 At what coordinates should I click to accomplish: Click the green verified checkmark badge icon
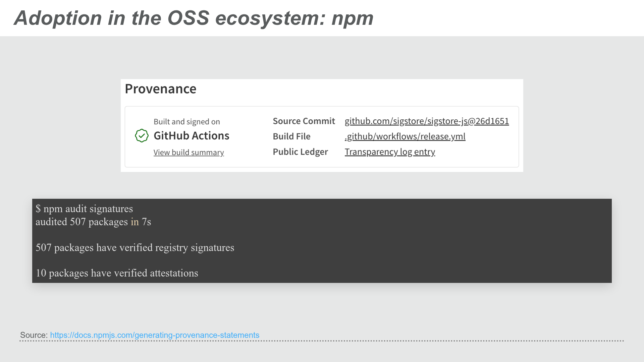point(142,136)
